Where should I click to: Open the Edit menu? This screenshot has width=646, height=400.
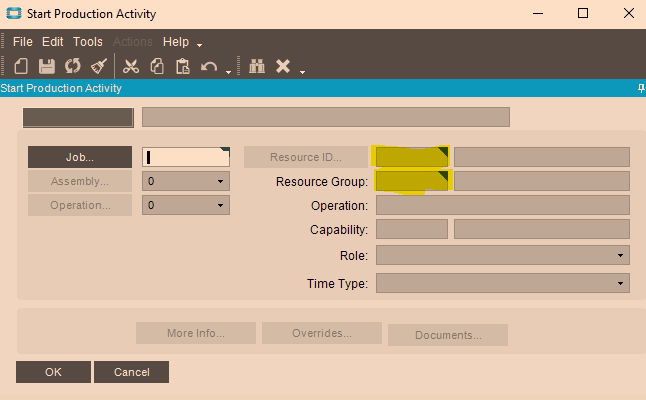[53, 42]
